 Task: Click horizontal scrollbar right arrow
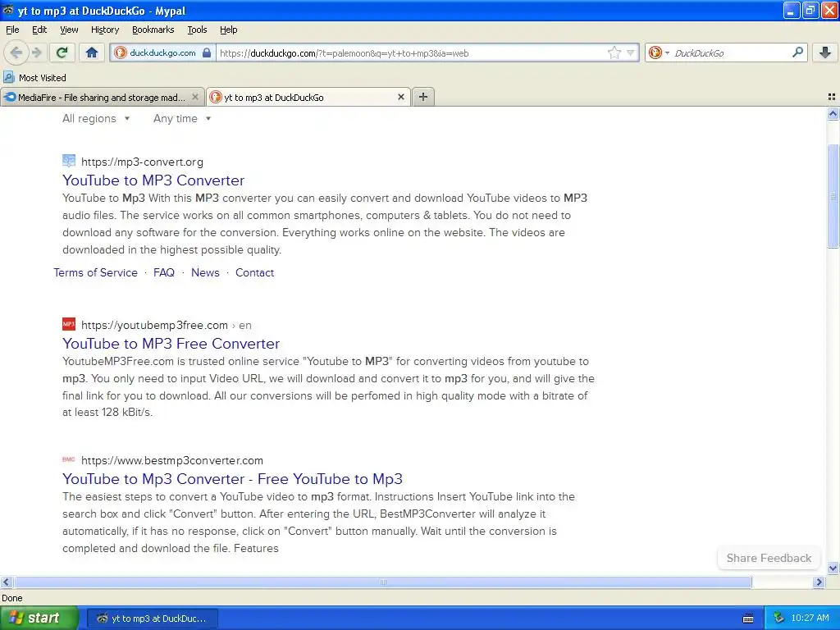(x=819, y=582)
